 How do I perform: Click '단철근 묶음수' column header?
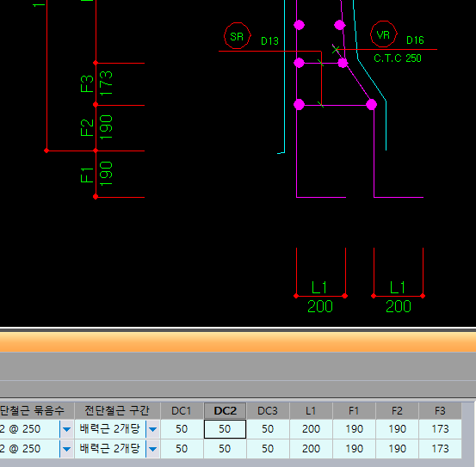[36, 411]
